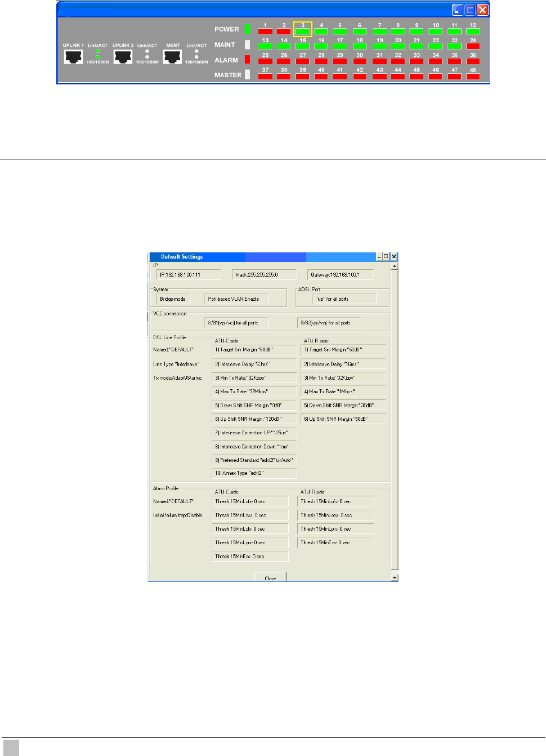
Task: Maximize the Default Settings window
Action: coord(386,256)
